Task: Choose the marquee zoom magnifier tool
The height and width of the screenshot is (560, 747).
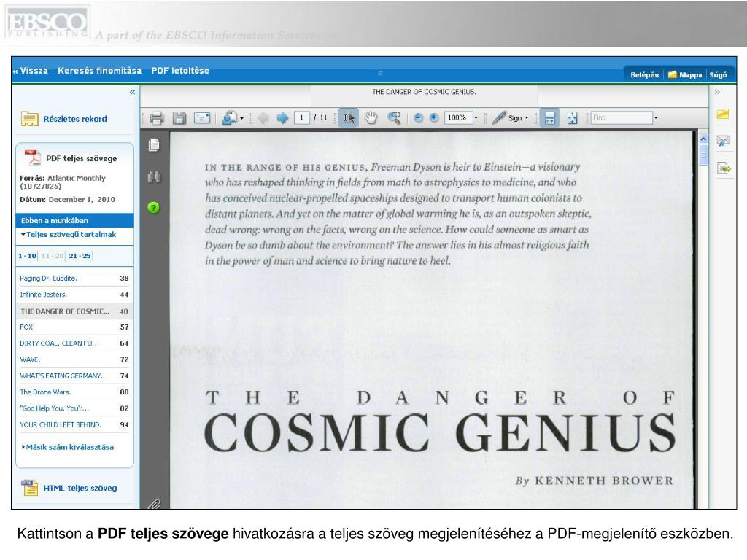Action: coord(394,117)
